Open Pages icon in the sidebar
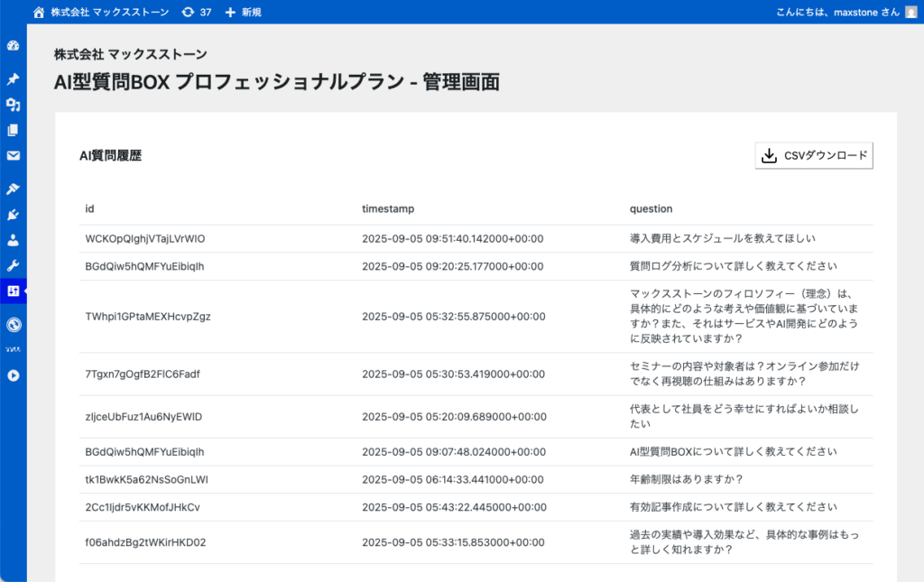 pos(13,130)
